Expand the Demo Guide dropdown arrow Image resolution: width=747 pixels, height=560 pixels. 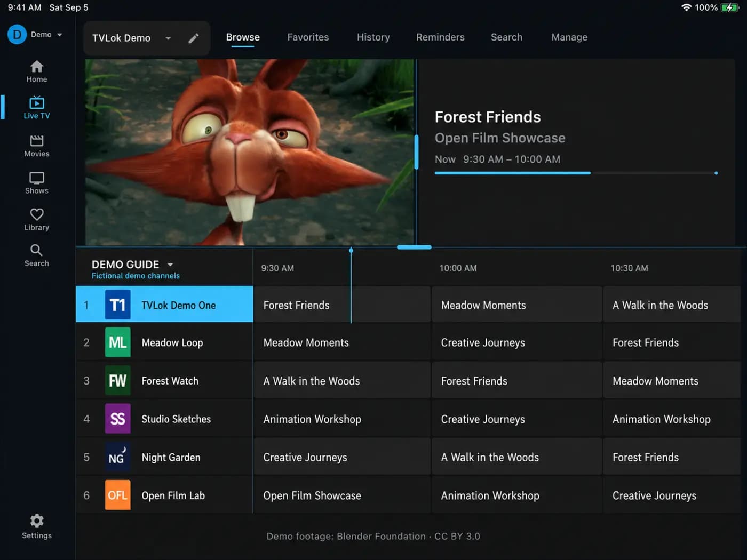[x=170, y=265]
